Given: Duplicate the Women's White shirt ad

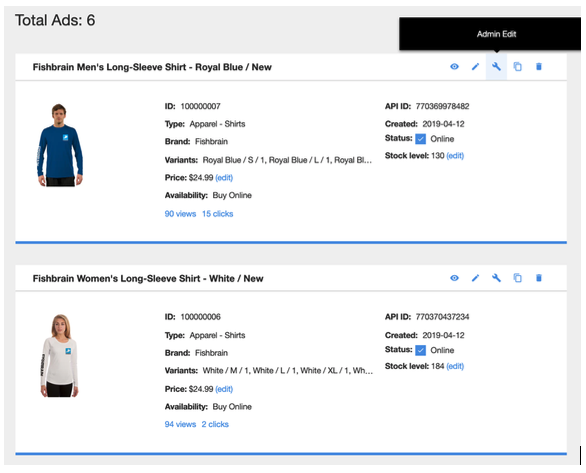Looking at the screenshot, I should (518, 278).
